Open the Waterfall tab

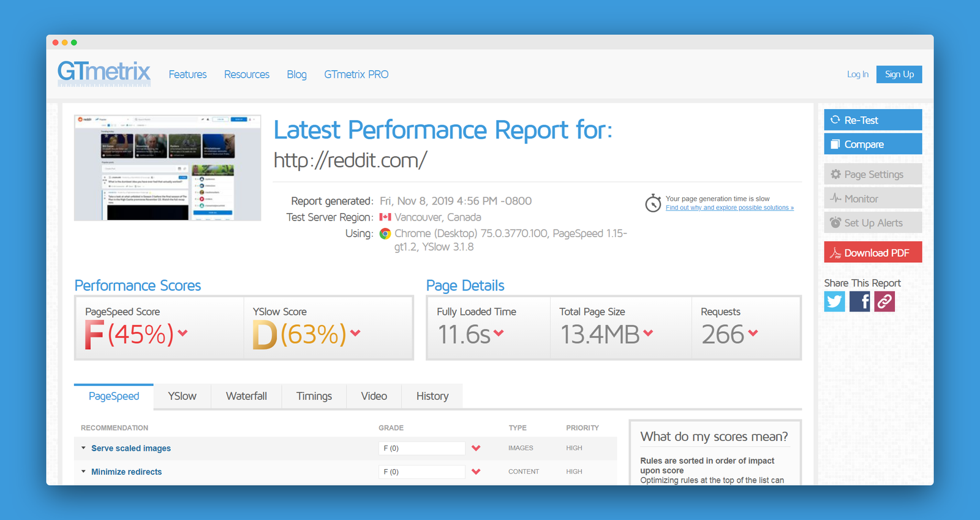[246, 396]
